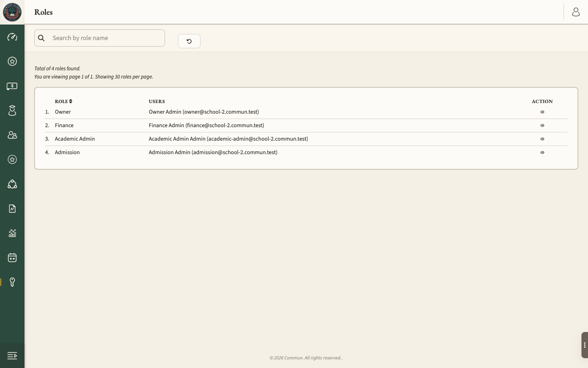The height and width of the screenshot is (368, 588).
Task: View the Admission role eye icon
Action: point(542,153)
